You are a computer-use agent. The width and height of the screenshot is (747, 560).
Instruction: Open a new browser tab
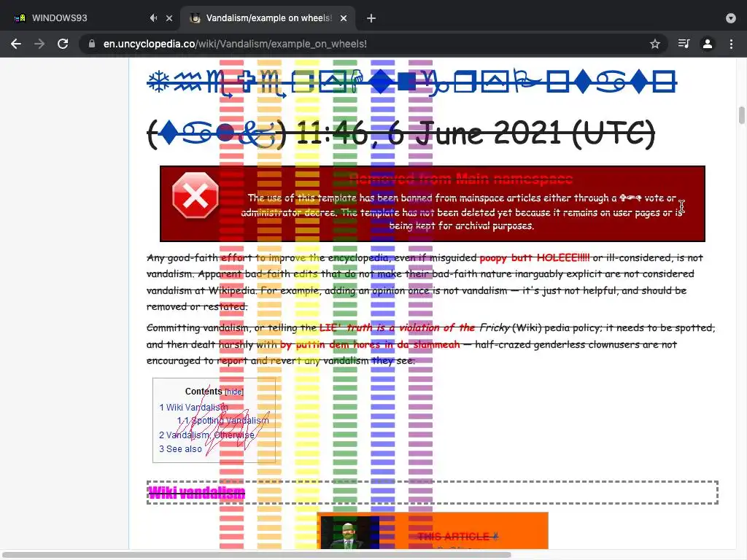point(371,18)
